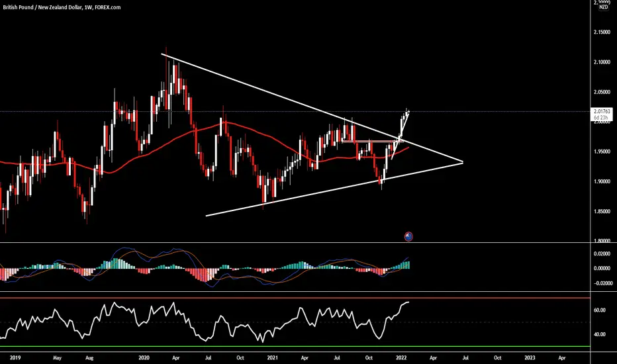The height and width of the screenshot is (364, 617).
Task: Click the 1.90000 price axis label
Action: [x=602, y=181]
